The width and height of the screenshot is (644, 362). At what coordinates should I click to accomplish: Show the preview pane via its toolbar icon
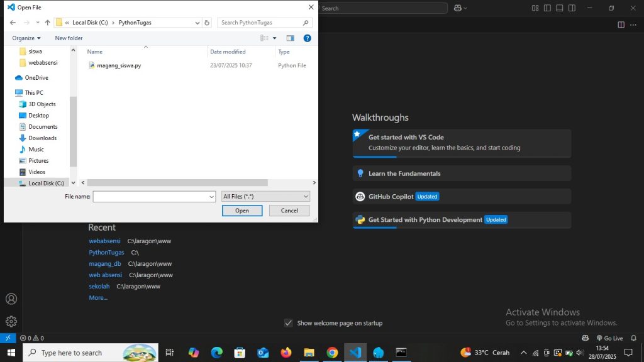pos(290,38)
